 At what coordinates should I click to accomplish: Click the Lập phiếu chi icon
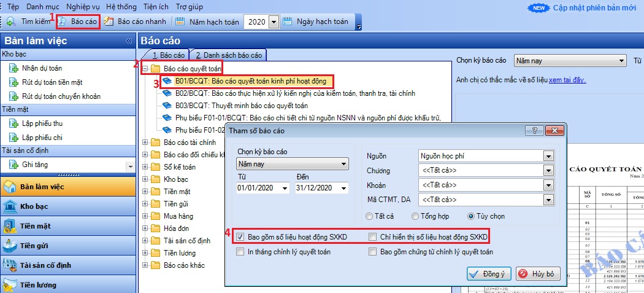[14, 138]
